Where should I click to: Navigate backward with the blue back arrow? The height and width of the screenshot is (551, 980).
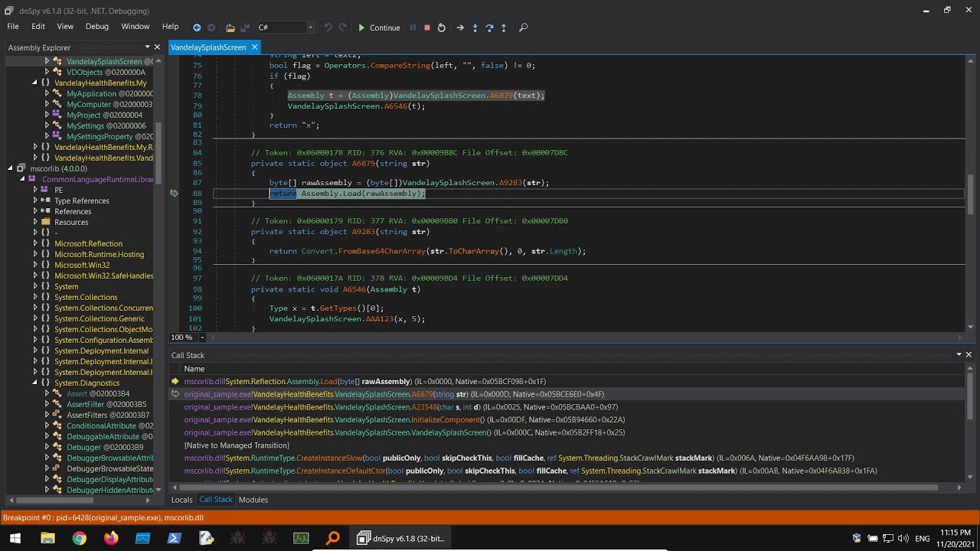point(197,28)
